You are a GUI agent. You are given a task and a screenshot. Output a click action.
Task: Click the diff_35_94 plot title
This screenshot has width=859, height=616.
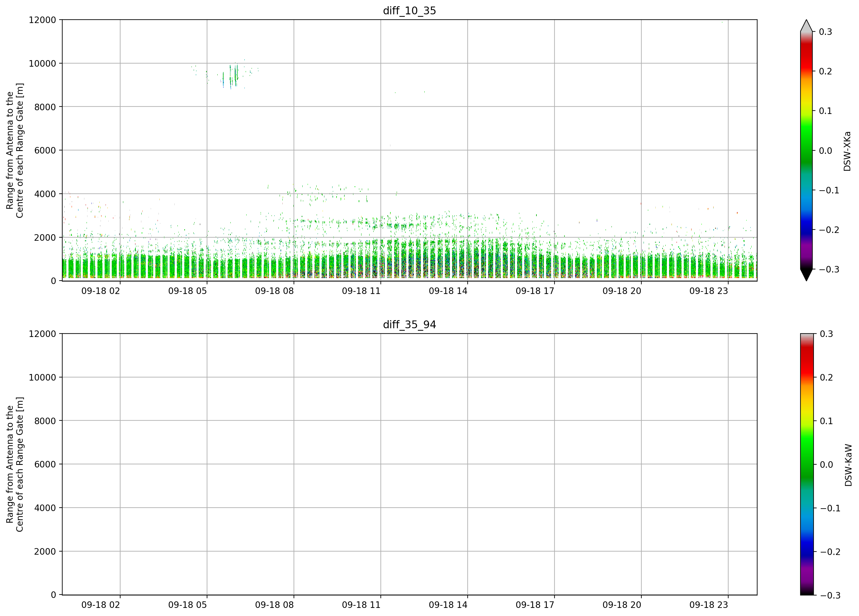(x=409, y=325)
